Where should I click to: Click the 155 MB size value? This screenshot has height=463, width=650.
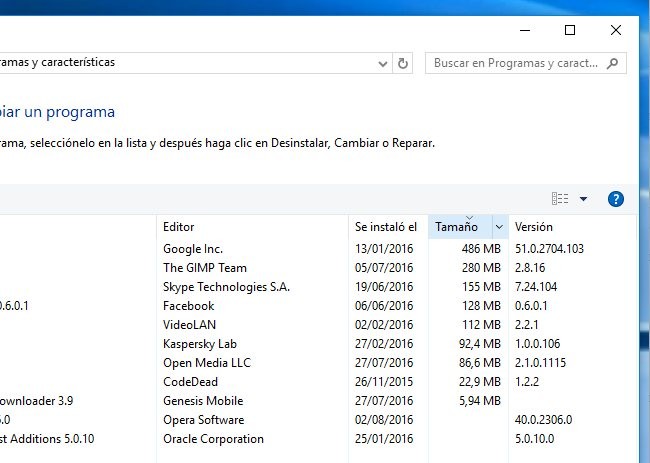pyautogui.click(x=481, y=287)
